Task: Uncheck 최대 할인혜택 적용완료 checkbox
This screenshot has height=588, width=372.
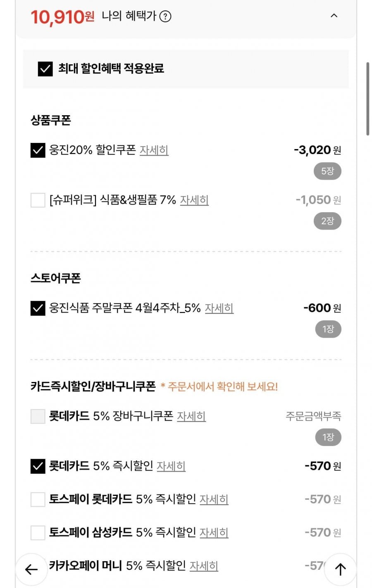Action: [45, 69]
